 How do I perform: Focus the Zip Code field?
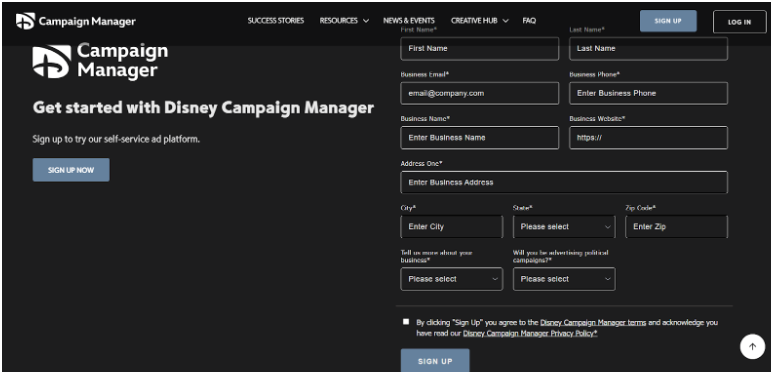tap(676, 227)
